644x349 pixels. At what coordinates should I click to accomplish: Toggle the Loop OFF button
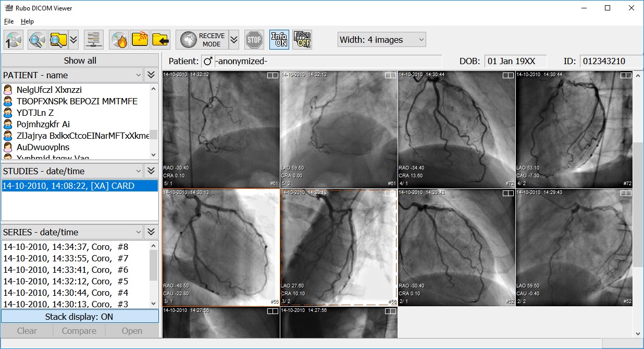pyautogui.click(x=302, y=40)
